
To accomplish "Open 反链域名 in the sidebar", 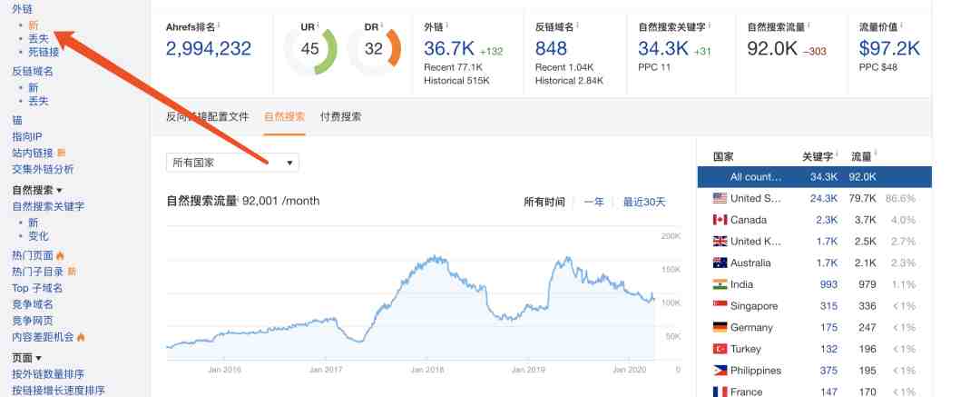I will [x=33, y=72].
